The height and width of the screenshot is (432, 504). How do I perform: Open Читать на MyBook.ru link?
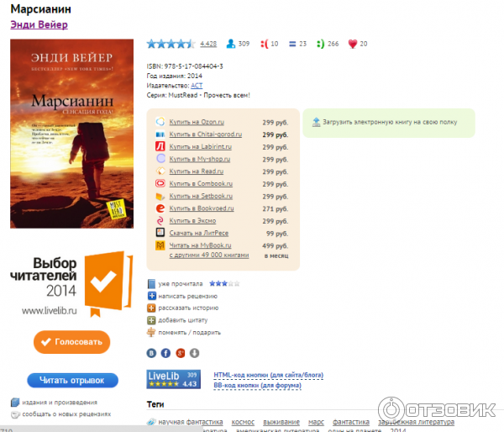click(200, 245)
